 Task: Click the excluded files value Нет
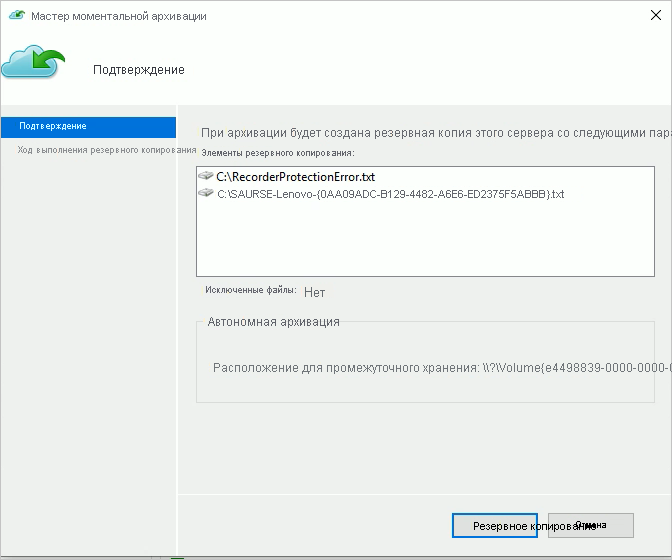pos(315,292)
